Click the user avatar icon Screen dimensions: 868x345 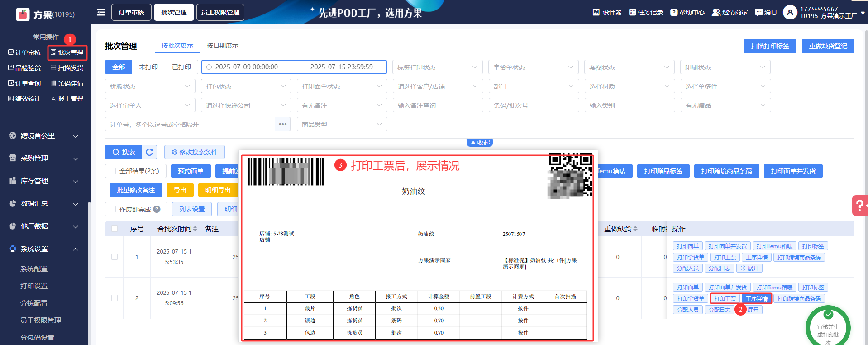click(x=790, y=12)
